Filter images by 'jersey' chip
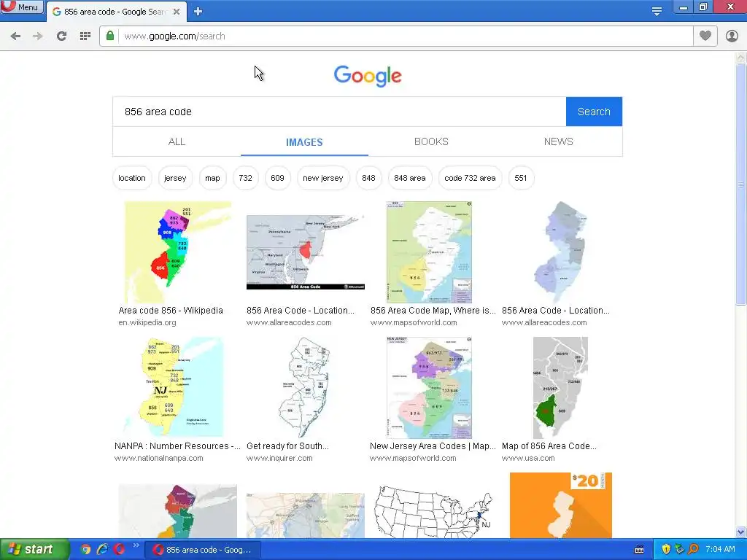 (x=175, y=178)
